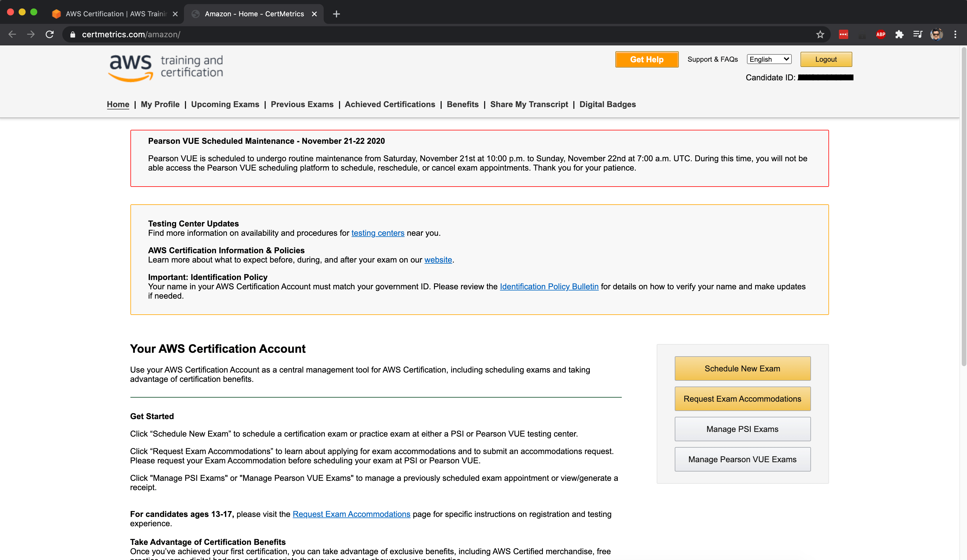Go to the Home menu item
The image size is (967, 560).
tap(118, 104)
